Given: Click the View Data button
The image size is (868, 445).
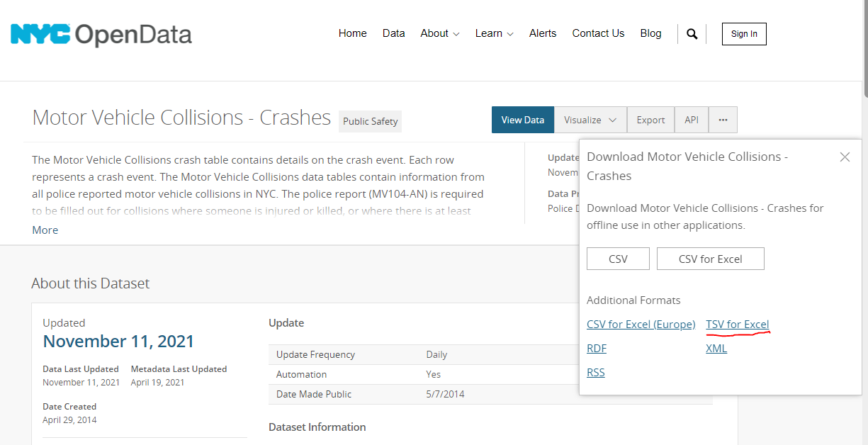Looking at the screenshot, I should [x=523, y=120].
